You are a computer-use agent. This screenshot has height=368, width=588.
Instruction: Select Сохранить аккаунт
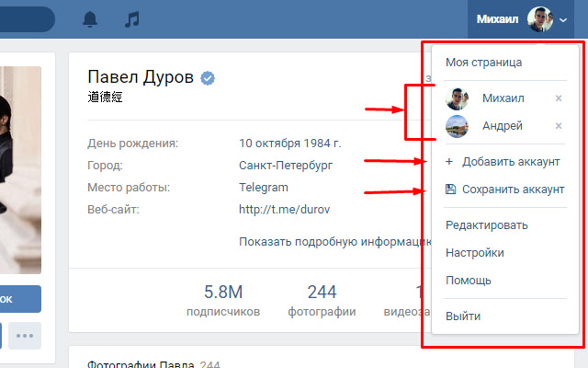pos(513,190)
